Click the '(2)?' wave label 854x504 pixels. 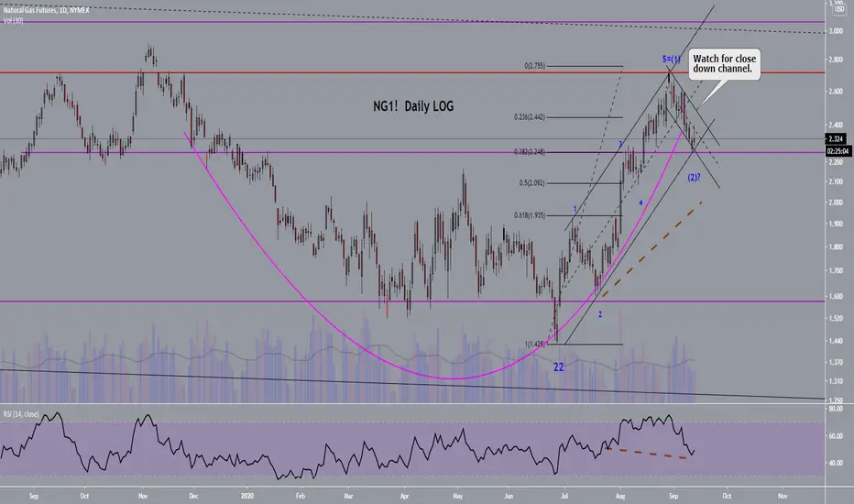(x=694, y=178)
